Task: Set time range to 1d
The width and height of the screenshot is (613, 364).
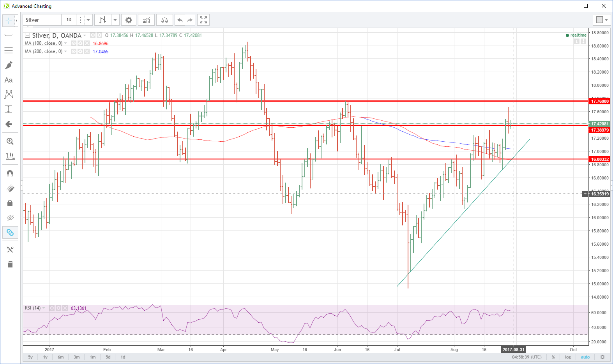Action: (123, 357)
